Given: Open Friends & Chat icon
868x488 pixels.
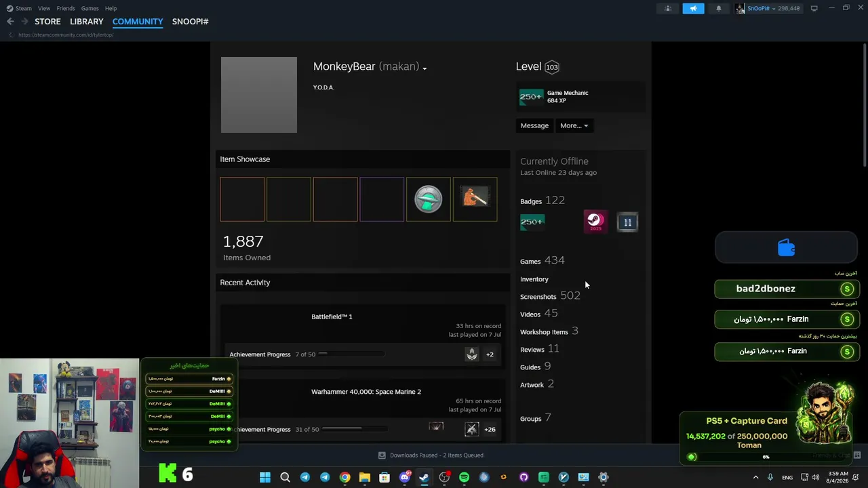Looking at the screenshot, I should (857, 455).
